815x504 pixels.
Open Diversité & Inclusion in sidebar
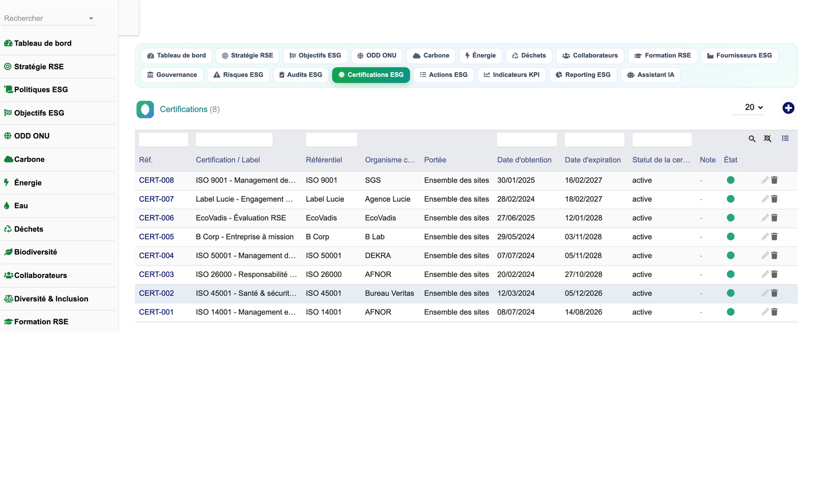(51, 299)
